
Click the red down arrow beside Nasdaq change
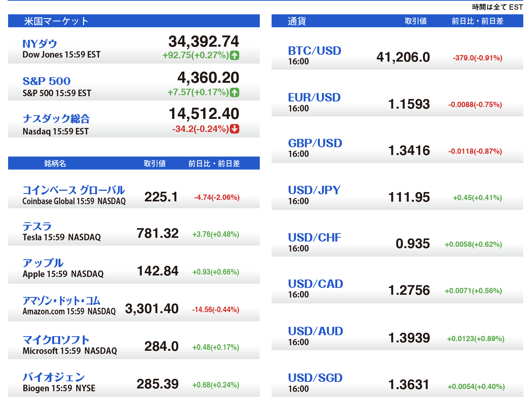click(x=235, y=129)
